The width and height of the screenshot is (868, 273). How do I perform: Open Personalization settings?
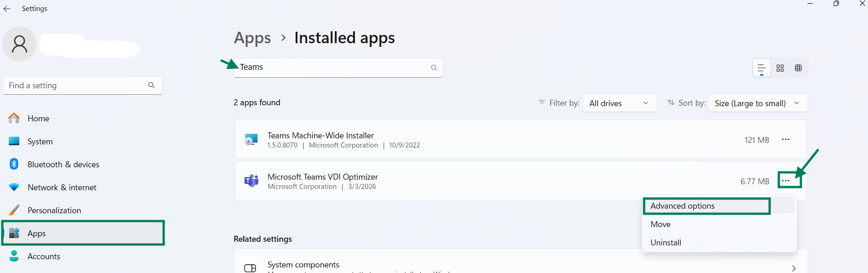pos(83,210)
